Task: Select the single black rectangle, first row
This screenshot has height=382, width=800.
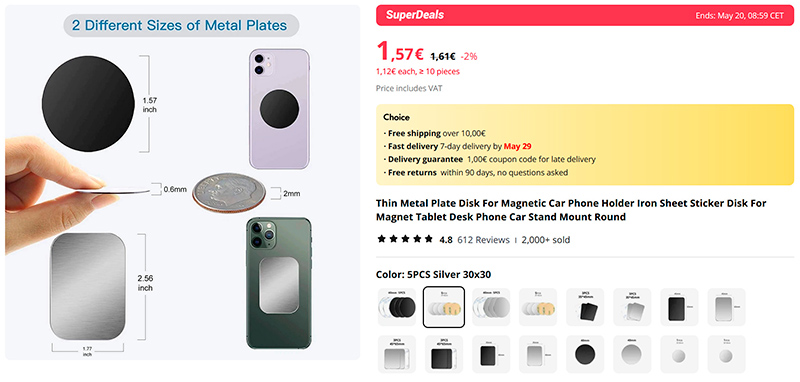Action: click(x=679, y=307)
